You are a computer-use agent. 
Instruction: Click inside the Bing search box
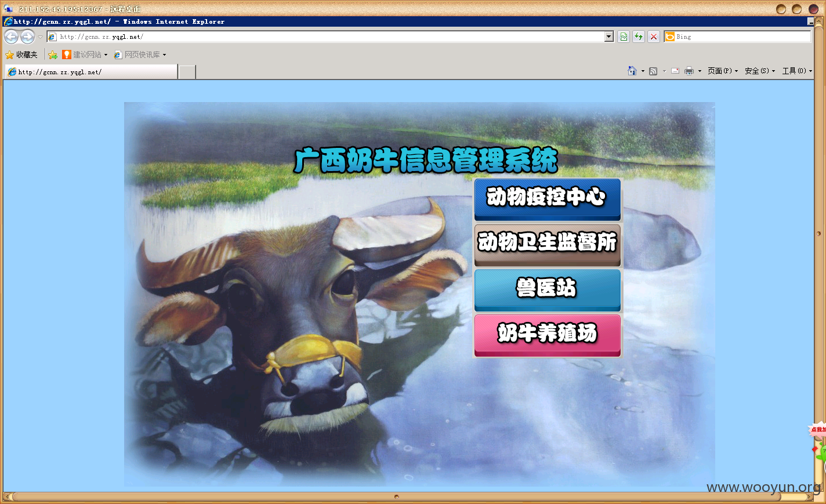742,37
